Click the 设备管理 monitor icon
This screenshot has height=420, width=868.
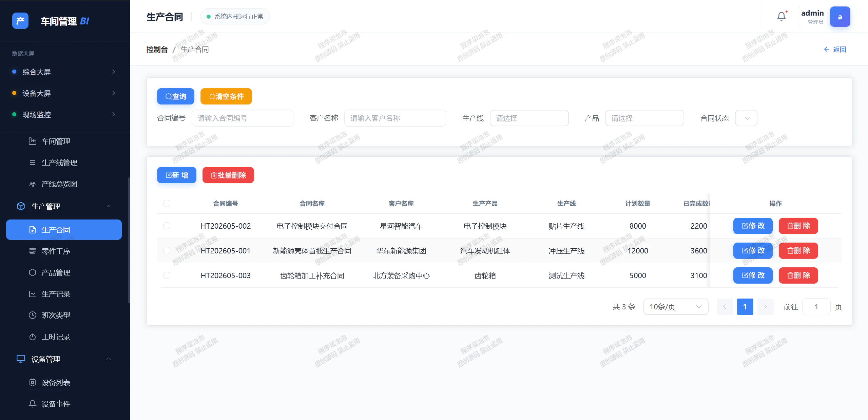pyautogui.click(x=21, y=359)
